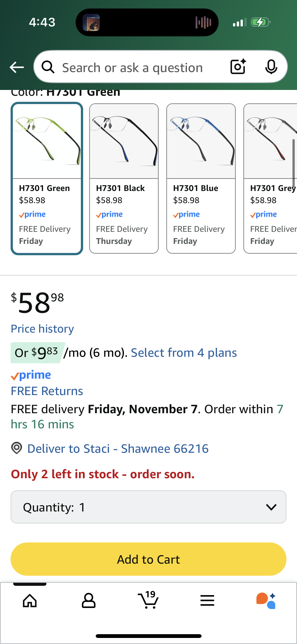
Task: Open camera visual search icon
Action: [238, 67]
